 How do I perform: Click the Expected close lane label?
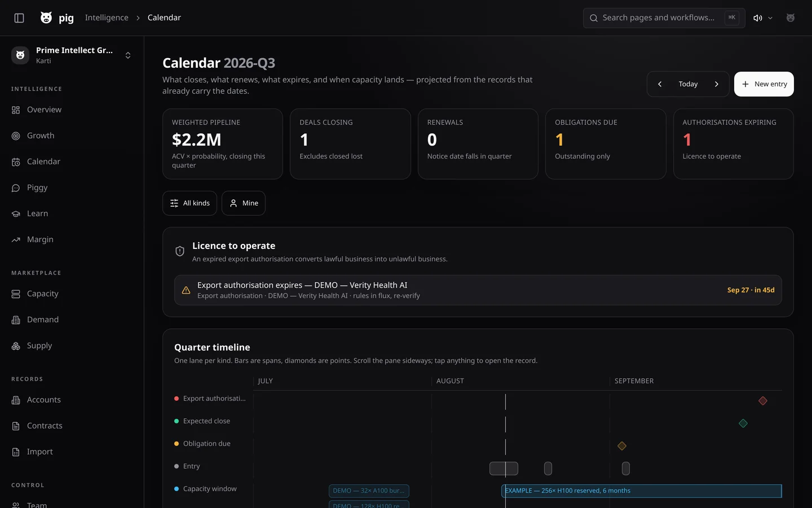pos(206,421)
